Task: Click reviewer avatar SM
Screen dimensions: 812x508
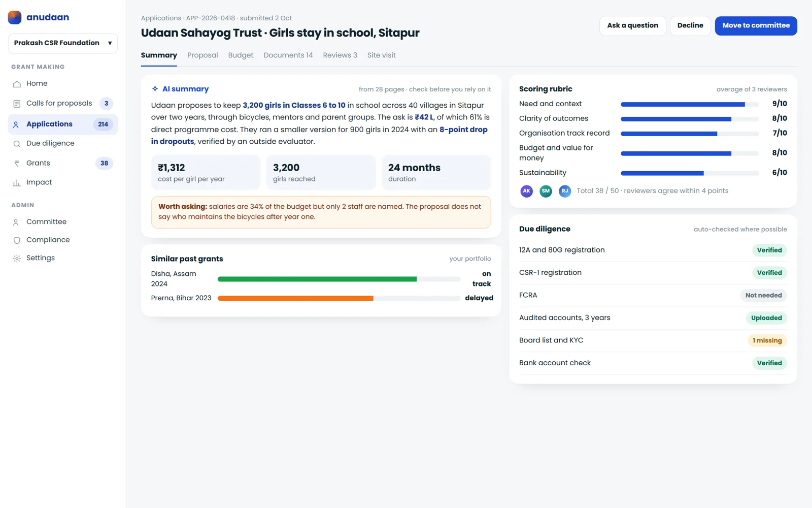Action: [546, 191]
